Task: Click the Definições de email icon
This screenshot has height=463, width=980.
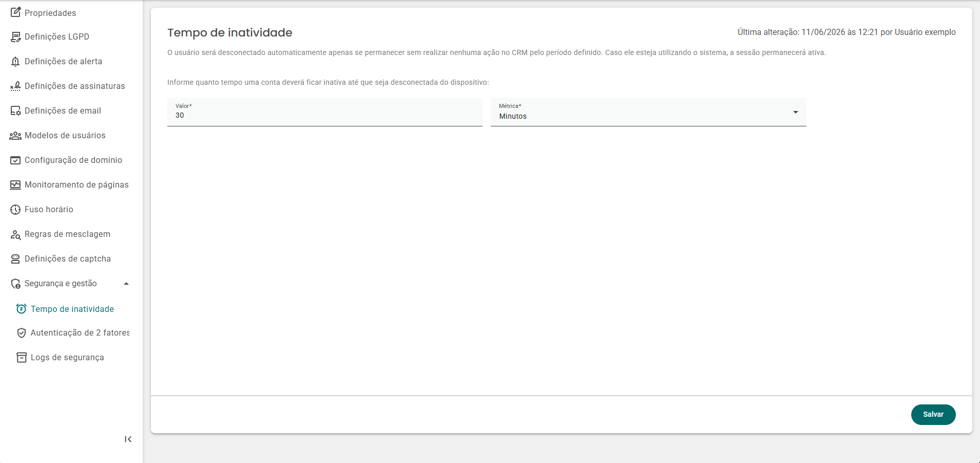Action: point(15,111)
